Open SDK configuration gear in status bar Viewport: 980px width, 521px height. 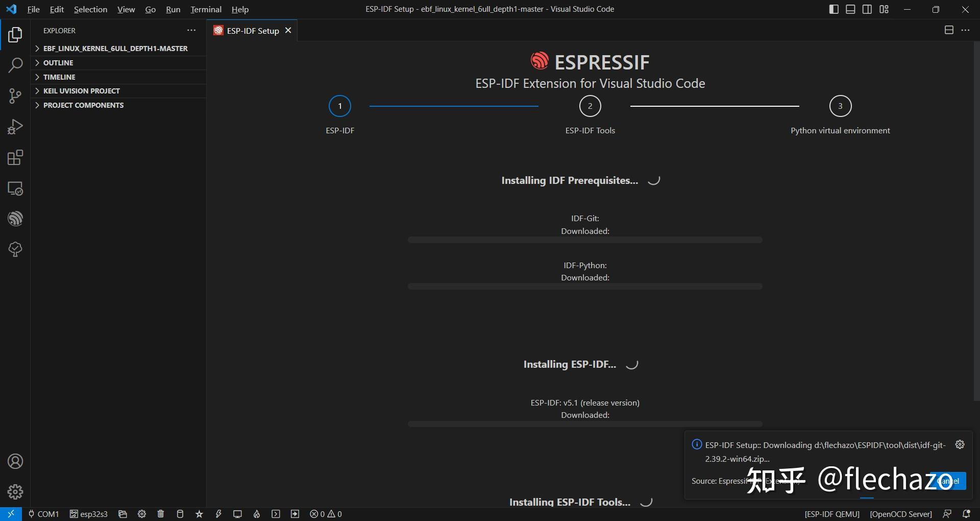point(142,514)
